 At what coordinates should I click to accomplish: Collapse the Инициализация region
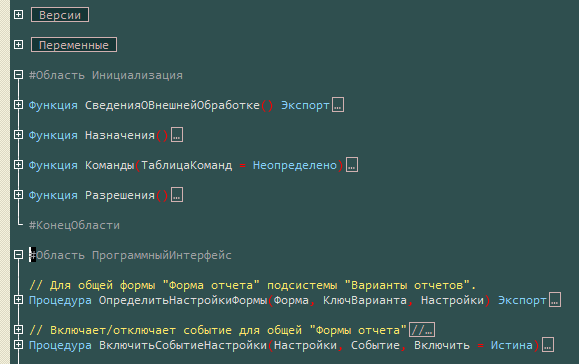[x=18, y=75]
